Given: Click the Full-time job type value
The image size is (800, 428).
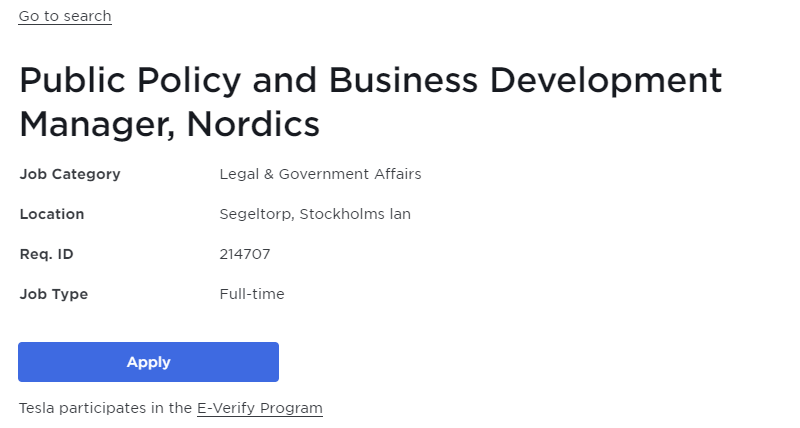Looking at the screenshot, I should (x=252, y=294).
